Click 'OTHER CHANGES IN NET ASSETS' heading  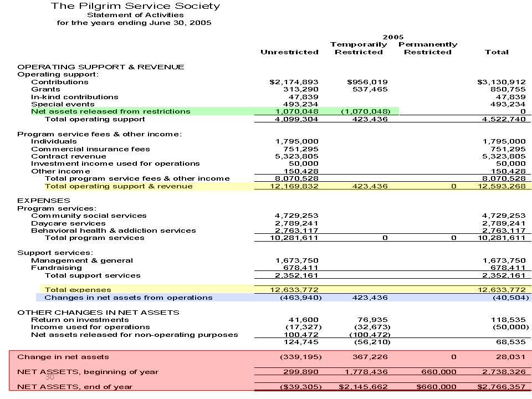click(x=99, y=312)
